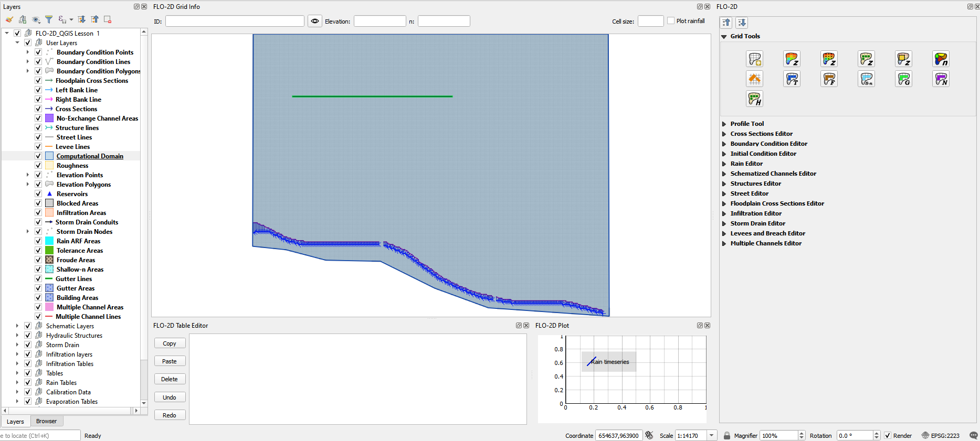
Task: Expand the Schematic Layers group
Action: point(17,326)
